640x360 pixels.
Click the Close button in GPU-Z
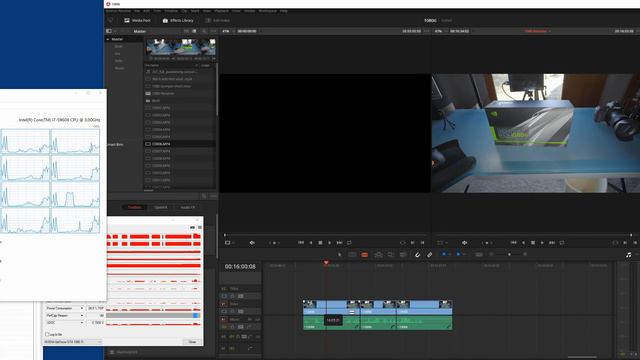pyautogui.click(x=192, y=342)
